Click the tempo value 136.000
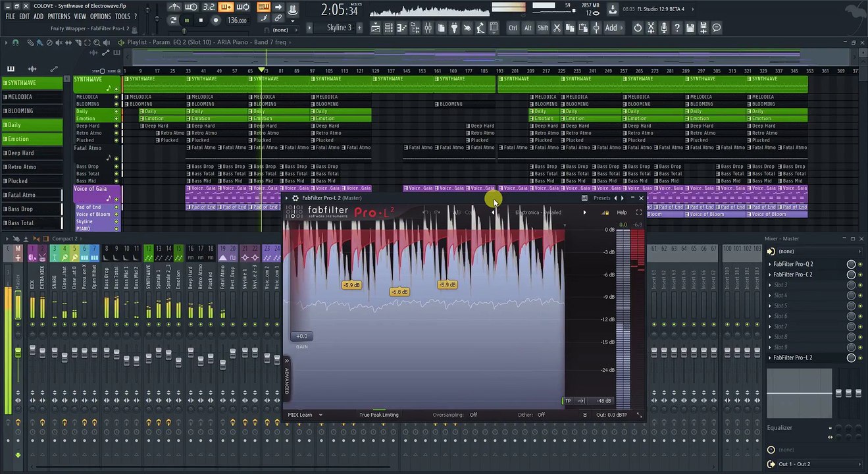Viewport: 868px width, 474px height. [x=237, y=20]
